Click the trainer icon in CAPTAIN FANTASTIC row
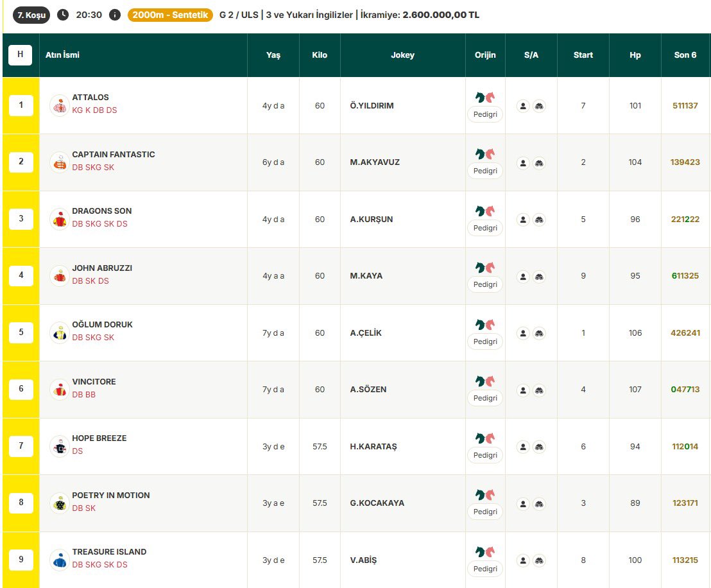Image resolution: width=711 pixels, height=588 pixels. pos(539,163)
